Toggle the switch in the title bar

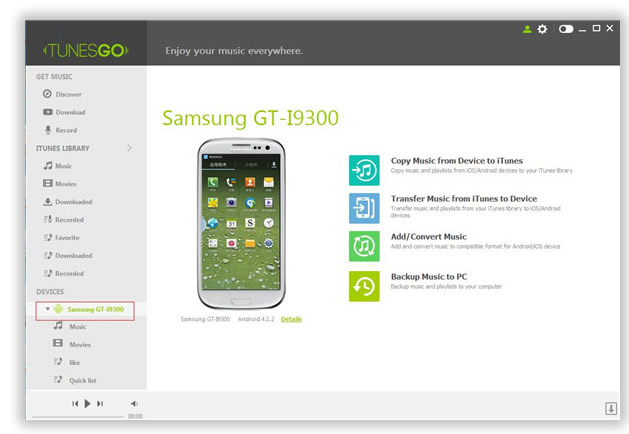click(566, 30)
